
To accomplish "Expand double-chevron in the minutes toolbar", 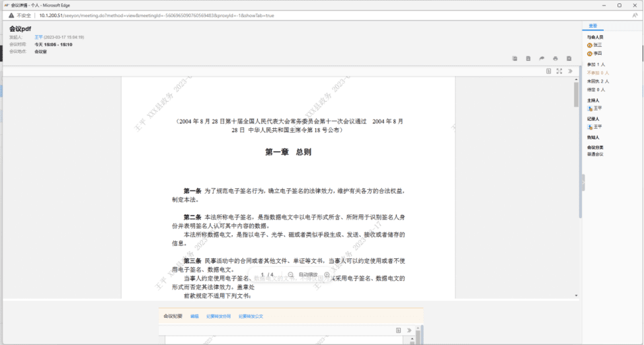I will [x=409, y=330].
